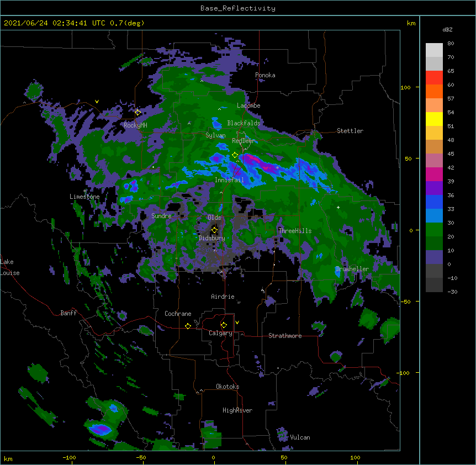Screen dimensions: 476x465
Task: Click the Cochrane town label
Action: click(178, 314)
